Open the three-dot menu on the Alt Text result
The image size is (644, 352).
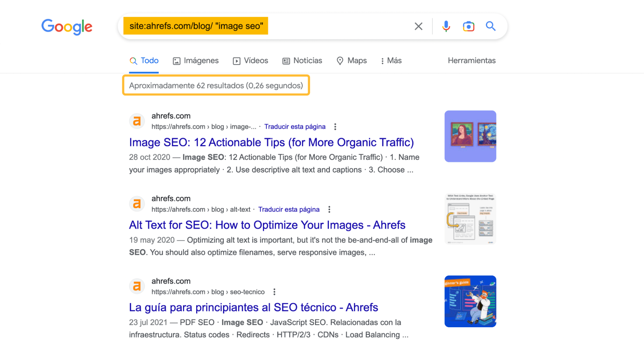coord(329,209)
